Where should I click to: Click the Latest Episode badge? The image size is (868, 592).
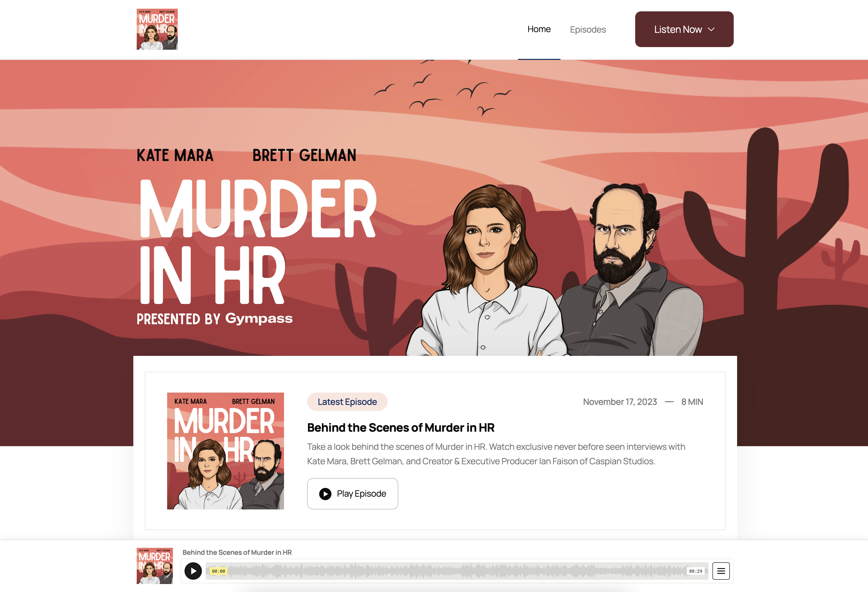click(347, 402)
